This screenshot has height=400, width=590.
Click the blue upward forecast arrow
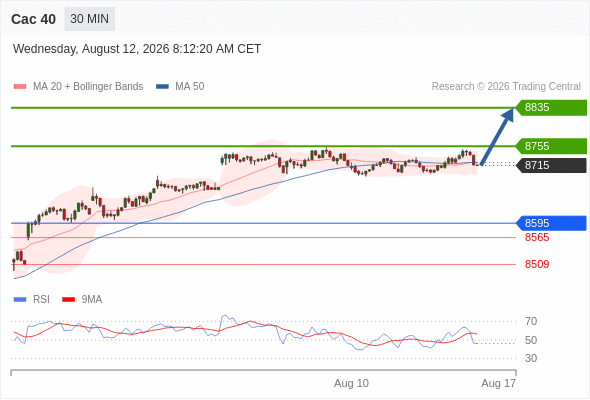click(497, 137)
